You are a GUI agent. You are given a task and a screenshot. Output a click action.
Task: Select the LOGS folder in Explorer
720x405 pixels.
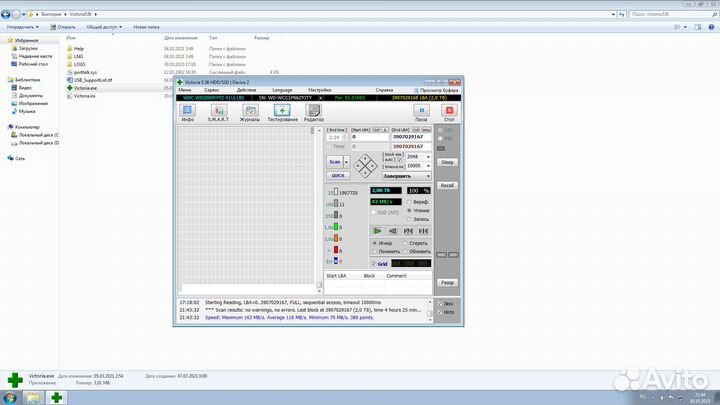pos(79,64)
